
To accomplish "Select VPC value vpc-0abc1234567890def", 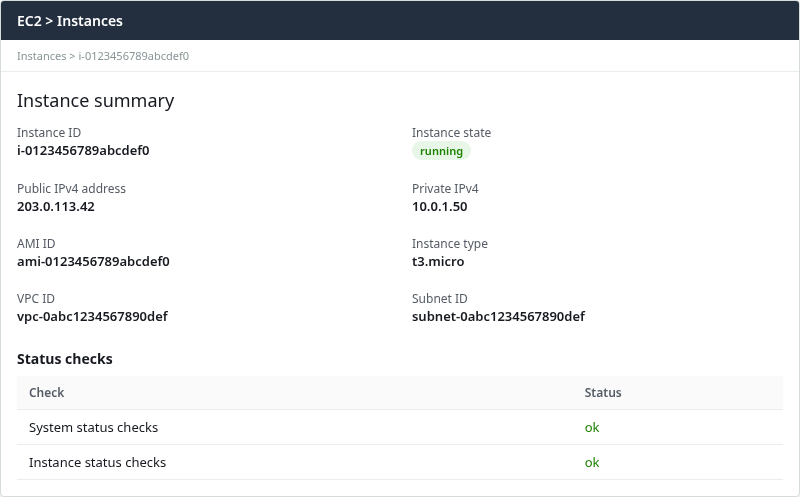I will [92, 317].
